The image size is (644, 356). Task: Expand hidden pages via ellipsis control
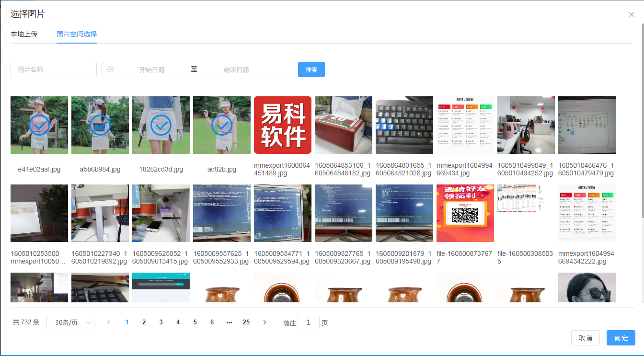click(x=229, y=322)
